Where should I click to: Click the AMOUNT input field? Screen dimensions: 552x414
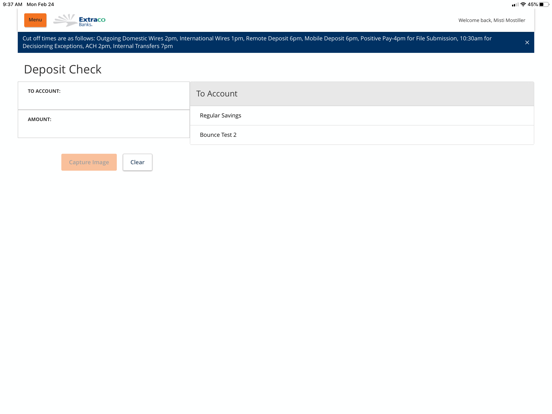pyautogui.click(x=104, y=124)
